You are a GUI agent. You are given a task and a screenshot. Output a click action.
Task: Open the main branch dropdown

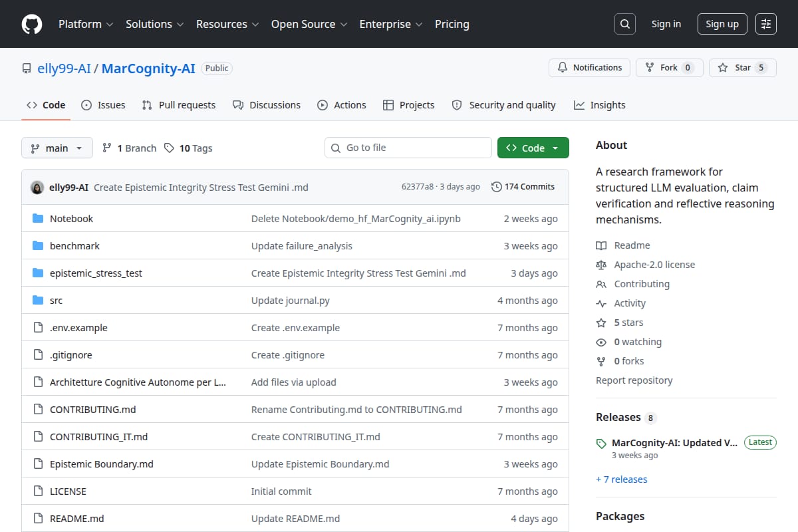(57, 148)
